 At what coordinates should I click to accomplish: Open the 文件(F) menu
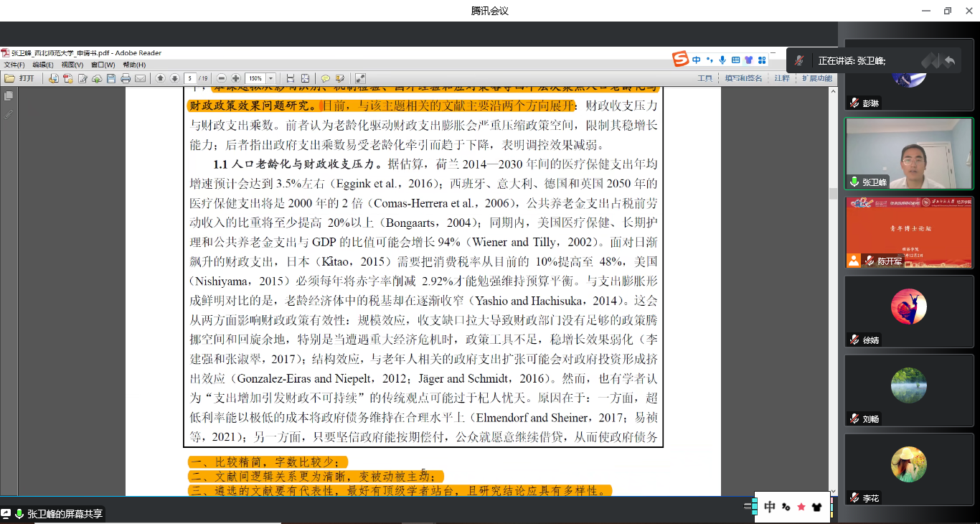[15, 65]
